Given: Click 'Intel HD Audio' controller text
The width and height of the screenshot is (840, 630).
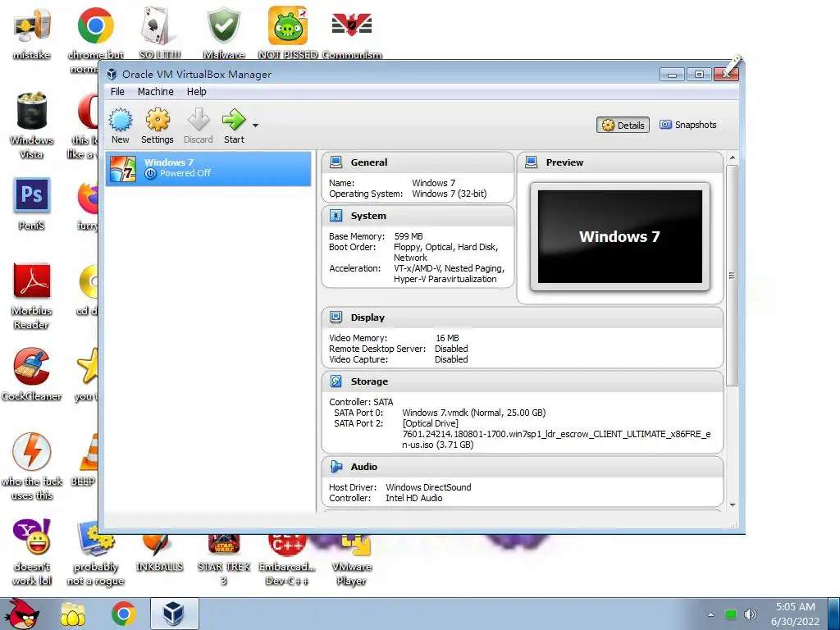Looking at the screenshot, I should click(414, 498).
